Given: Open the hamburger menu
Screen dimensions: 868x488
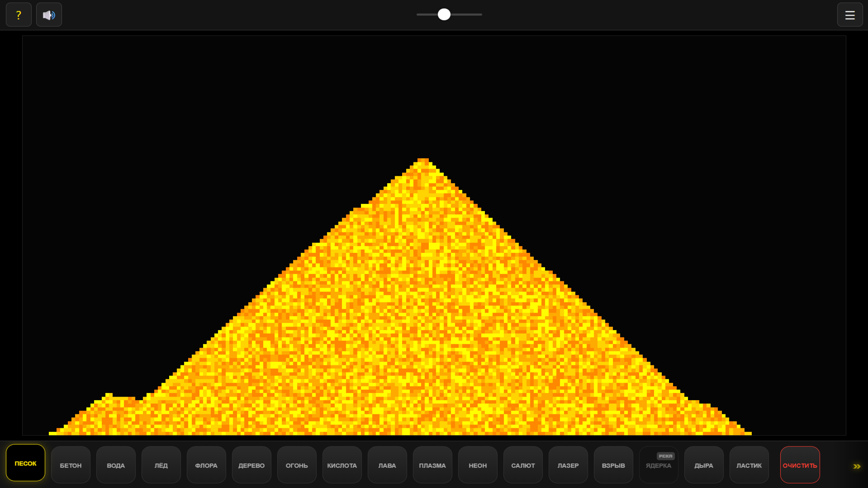Looking at the screenshot, I should 850,14.
